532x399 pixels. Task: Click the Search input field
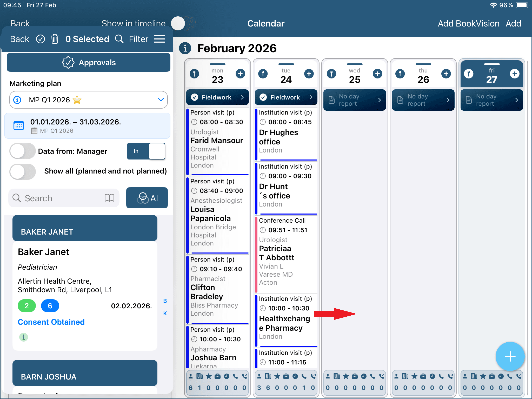tap(60, 198)
